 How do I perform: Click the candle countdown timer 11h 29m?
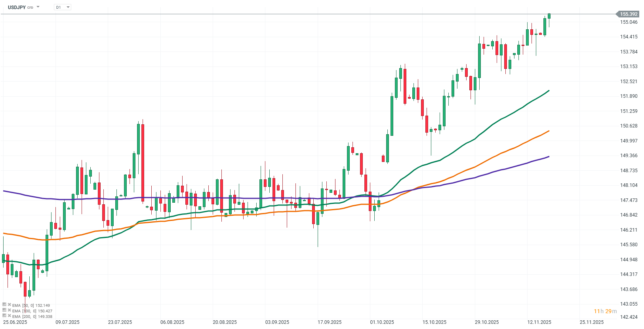(x=605, y=311)
